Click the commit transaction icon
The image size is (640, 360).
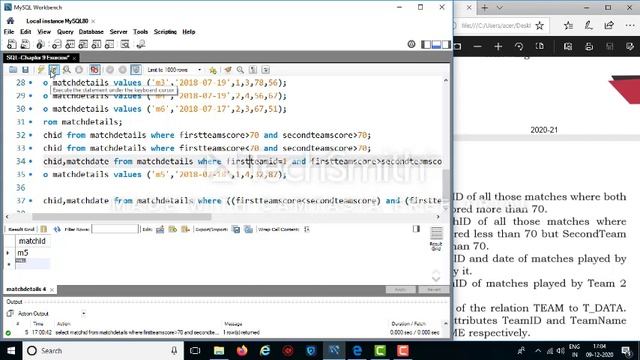tap(110, 70)
